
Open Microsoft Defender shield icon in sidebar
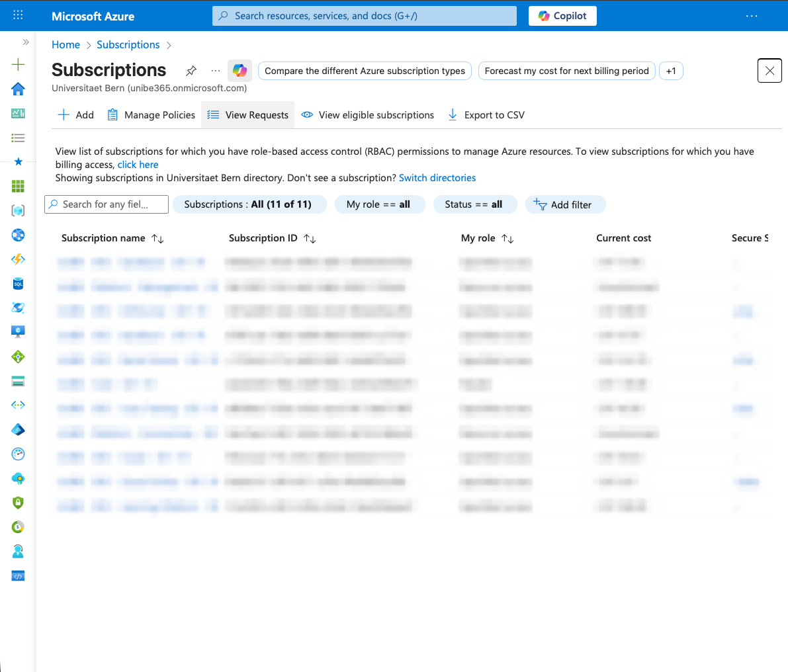click(18, 503)
